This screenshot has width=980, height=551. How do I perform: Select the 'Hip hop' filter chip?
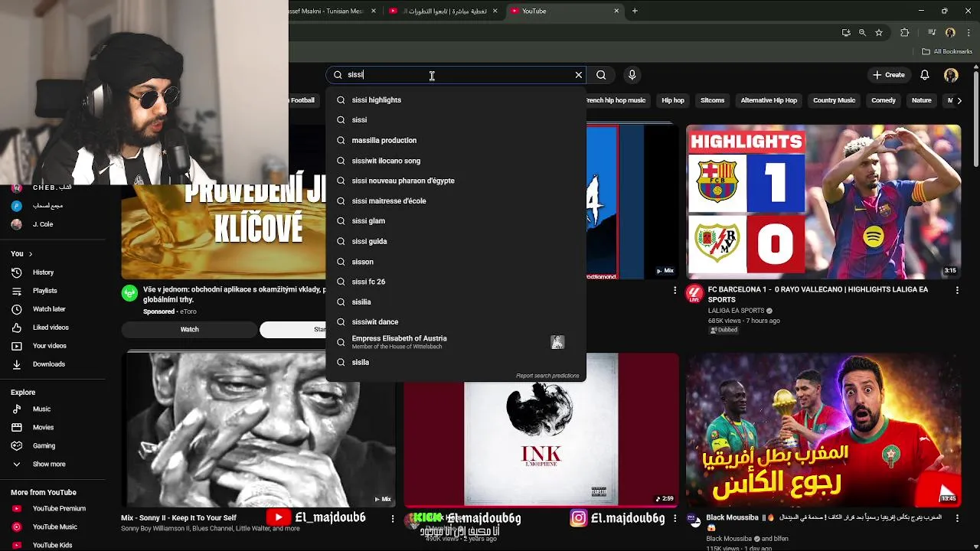pyautogui.click(x=673, y=100)
